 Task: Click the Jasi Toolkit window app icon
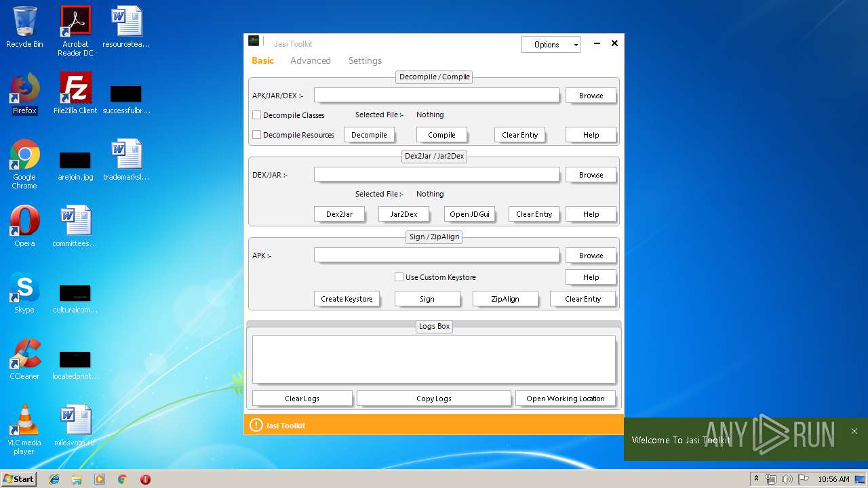click(x=254, y=41)
